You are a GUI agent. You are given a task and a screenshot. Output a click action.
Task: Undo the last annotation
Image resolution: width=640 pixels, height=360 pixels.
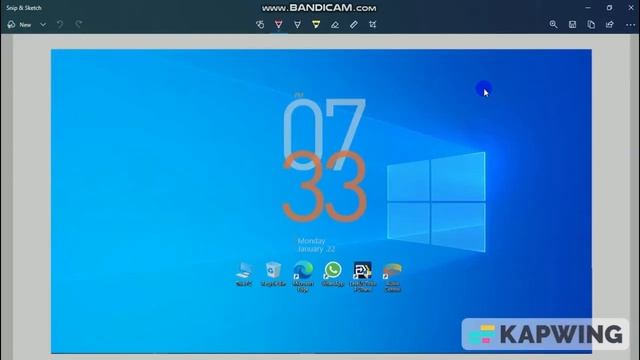tap(60, 24)
